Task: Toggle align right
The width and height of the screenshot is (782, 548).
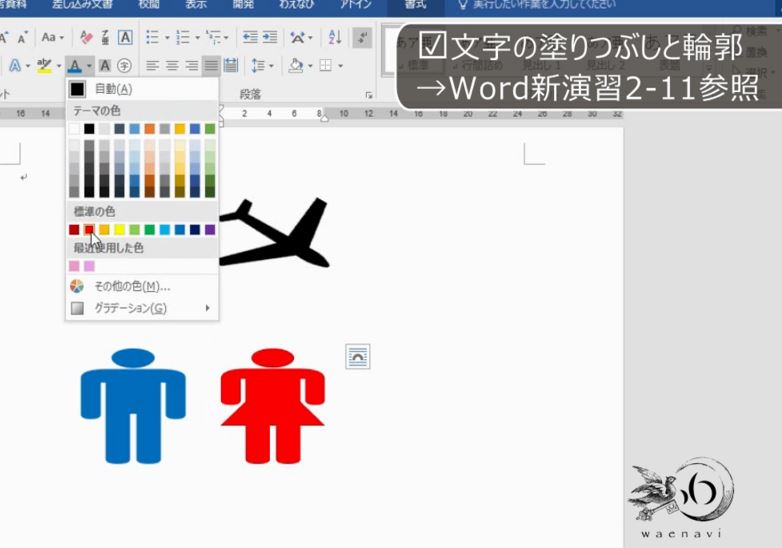Action: click(x=192, y=65)
